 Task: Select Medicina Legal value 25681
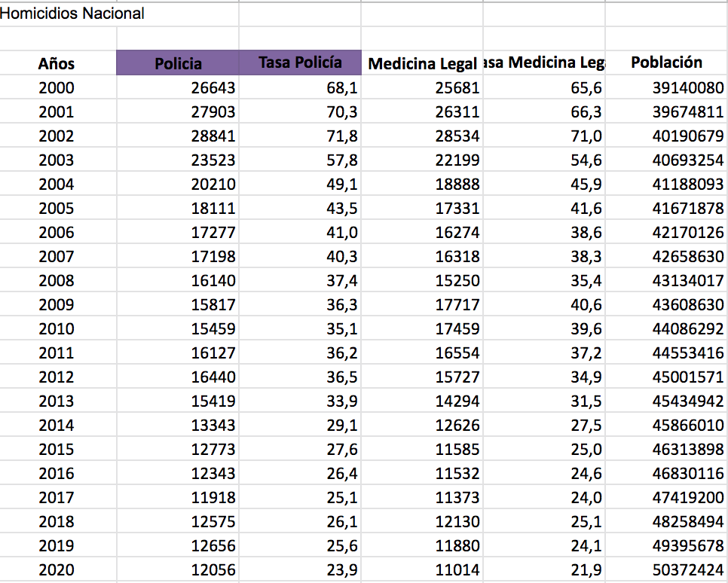click(x=423, y=87)
